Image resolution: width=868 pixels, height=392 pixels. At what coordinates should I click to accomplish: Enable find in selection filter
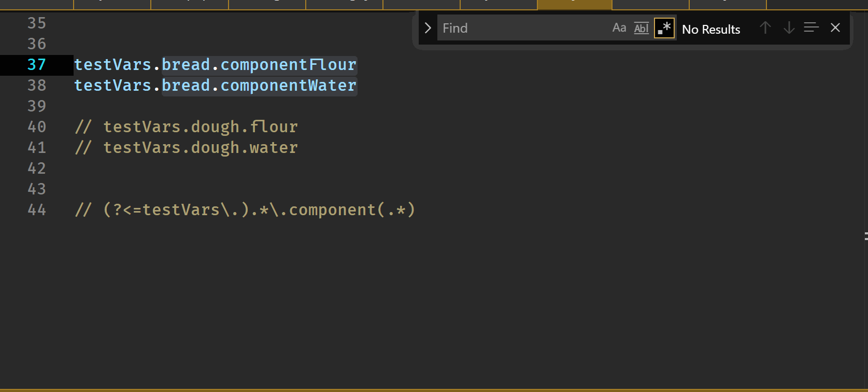810,27
